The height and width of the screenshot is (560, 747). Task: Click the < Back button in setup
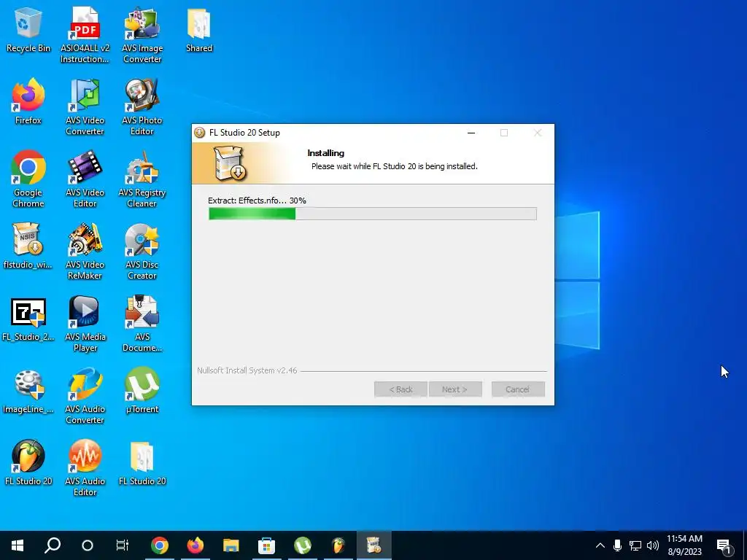[400, 389]
